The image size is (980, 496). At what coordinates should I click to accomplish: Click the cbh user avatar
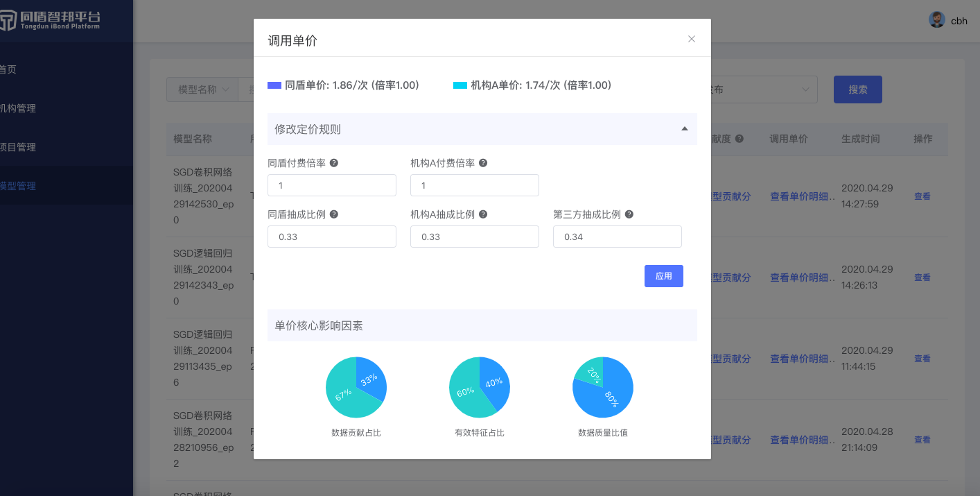point(937,20)
